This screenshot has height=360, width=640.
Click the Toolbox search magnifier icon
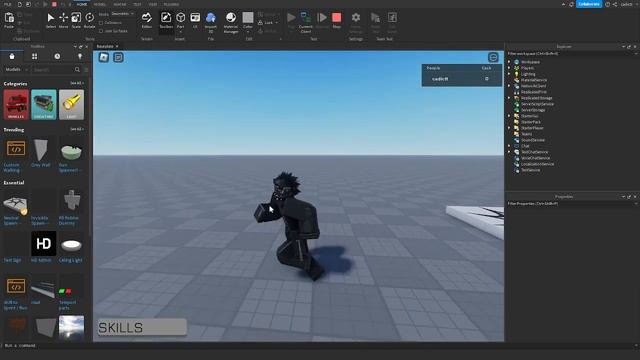(x=77, y=70)
